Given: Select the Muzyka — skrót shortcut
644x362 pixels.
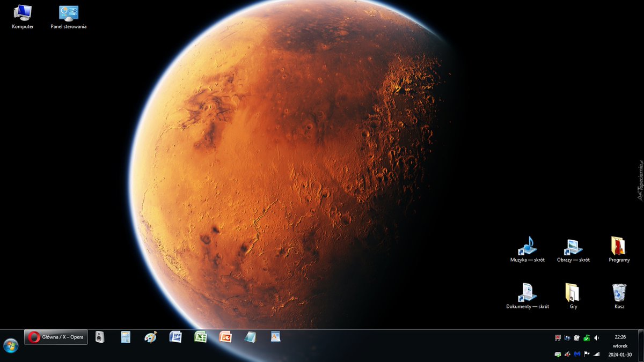Looking at the screenshot, I should [x=528, y=249].
